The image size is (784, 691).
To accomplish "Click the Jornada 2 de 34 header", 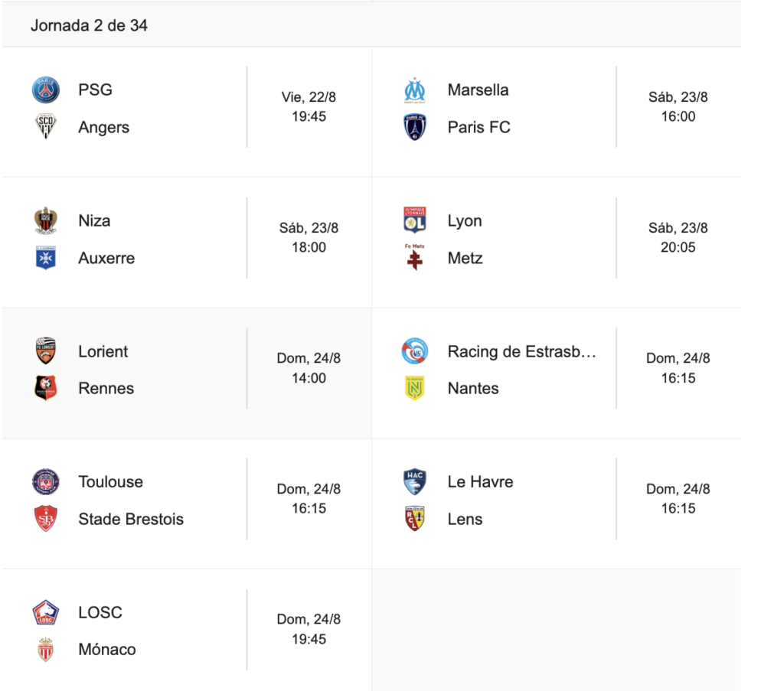I will (x=89, y=25).
